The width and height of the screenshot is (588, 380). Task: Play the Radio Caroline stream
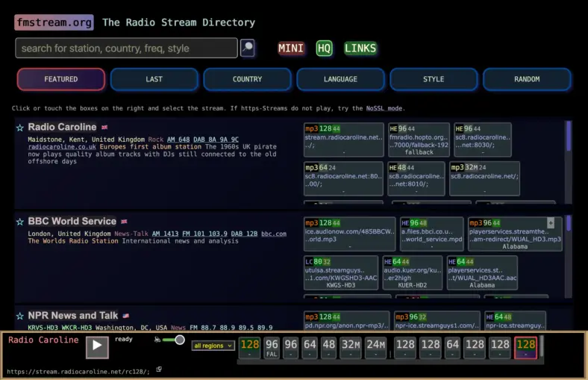pos(97,347)
